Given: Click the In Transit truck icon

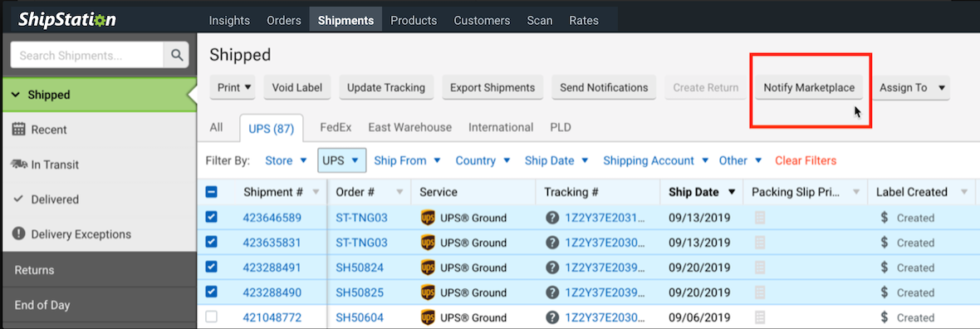Looking at the screenshot, I should 19,164.
